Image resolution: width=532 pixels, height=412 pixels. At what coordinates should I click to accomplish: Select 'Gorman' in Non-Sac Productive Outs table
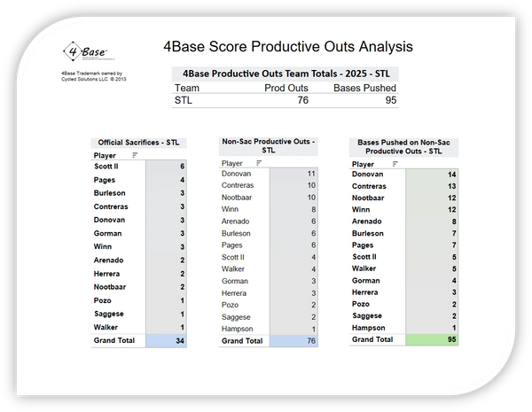click(235, 282)
